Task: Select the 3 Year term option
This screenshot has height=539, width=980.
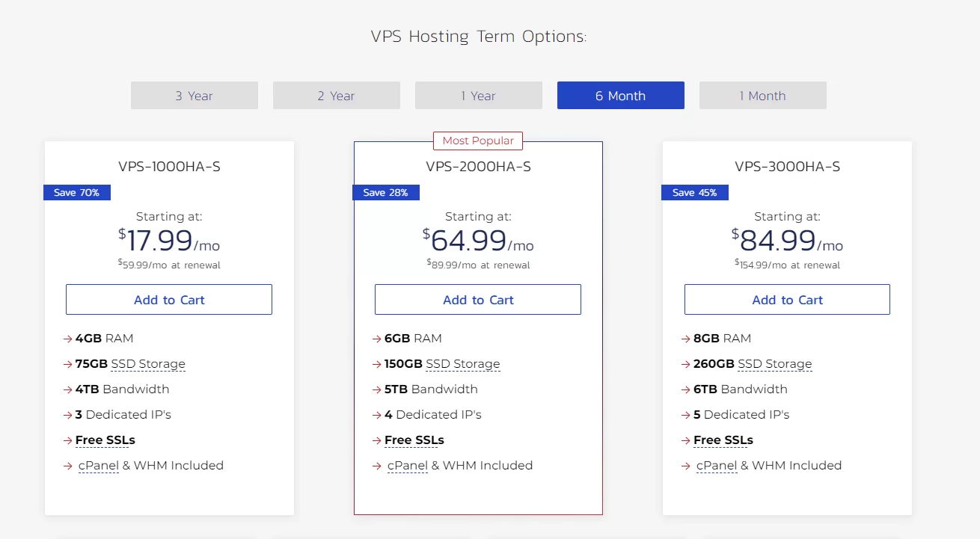Action: coord(194,95)
